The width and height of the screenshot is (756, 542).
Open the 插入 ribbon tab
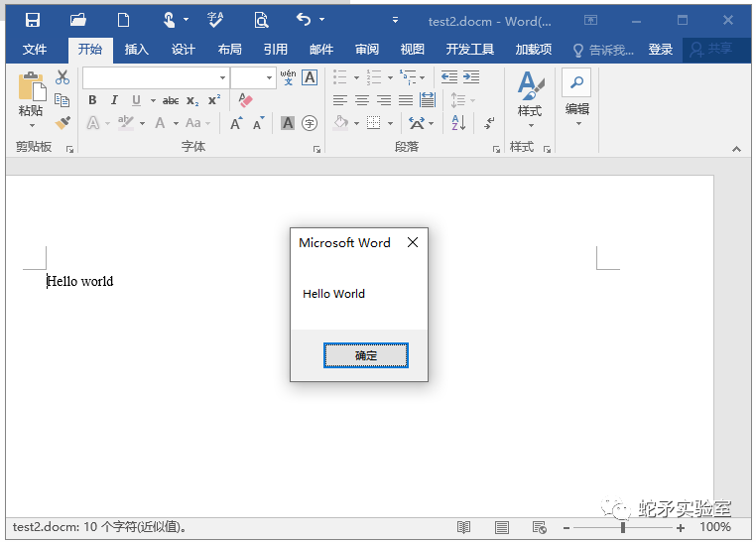coord(136,50)
